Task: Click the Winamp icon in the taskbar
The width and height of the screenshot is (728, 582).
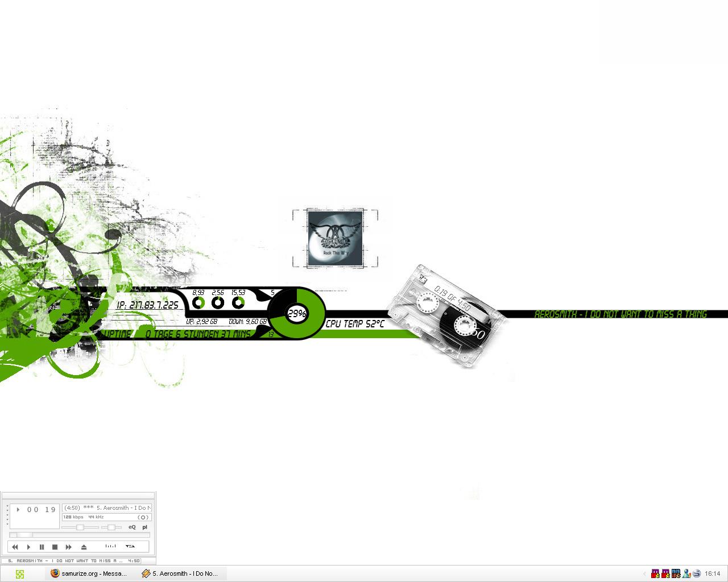Action: tap(146, 573)
